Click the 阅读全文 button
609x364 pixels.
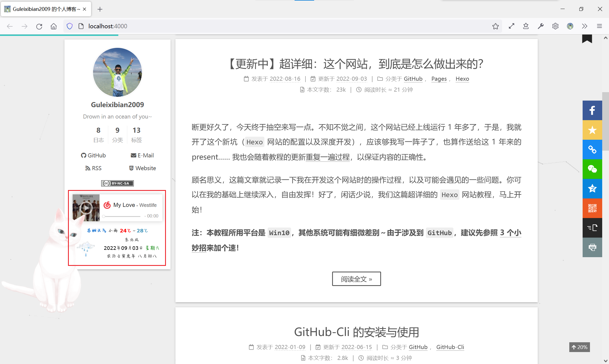pos(356,279)
